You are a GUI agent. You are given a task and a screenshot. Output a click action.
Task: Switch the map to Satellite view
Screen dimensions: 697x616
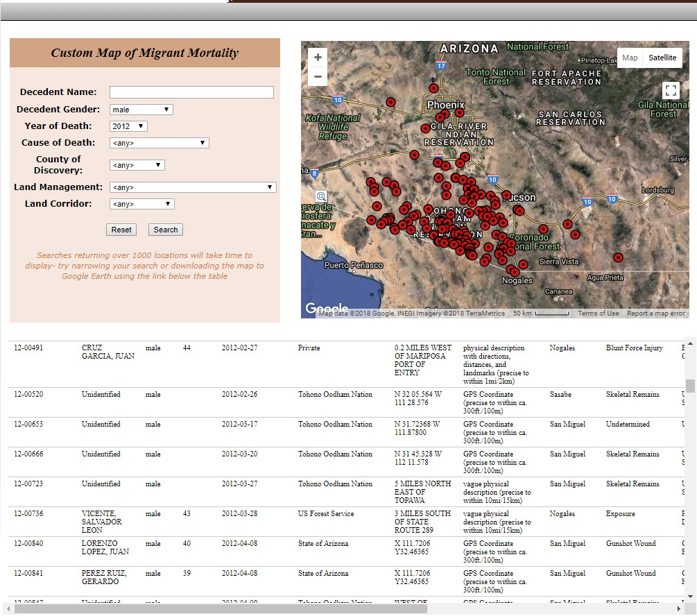click(662, 58)
